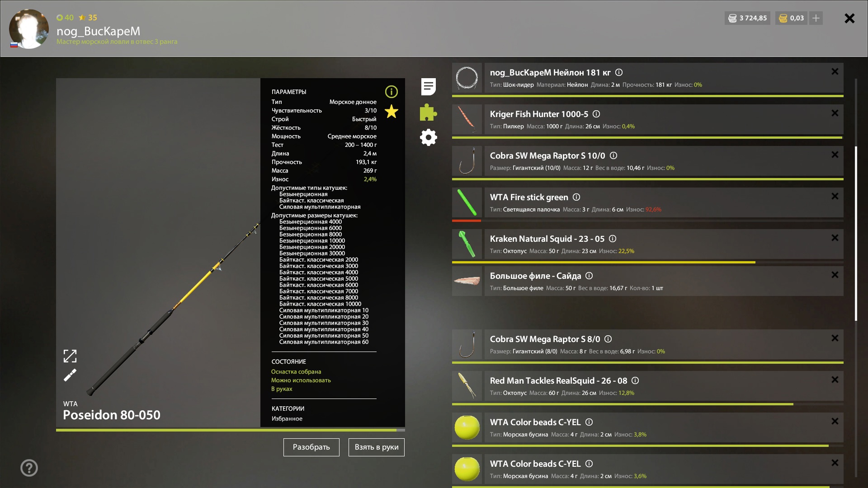The image size is (868, 488).
Task: Click the Fire stick wear value 92,6%
Action: [653, 210]
